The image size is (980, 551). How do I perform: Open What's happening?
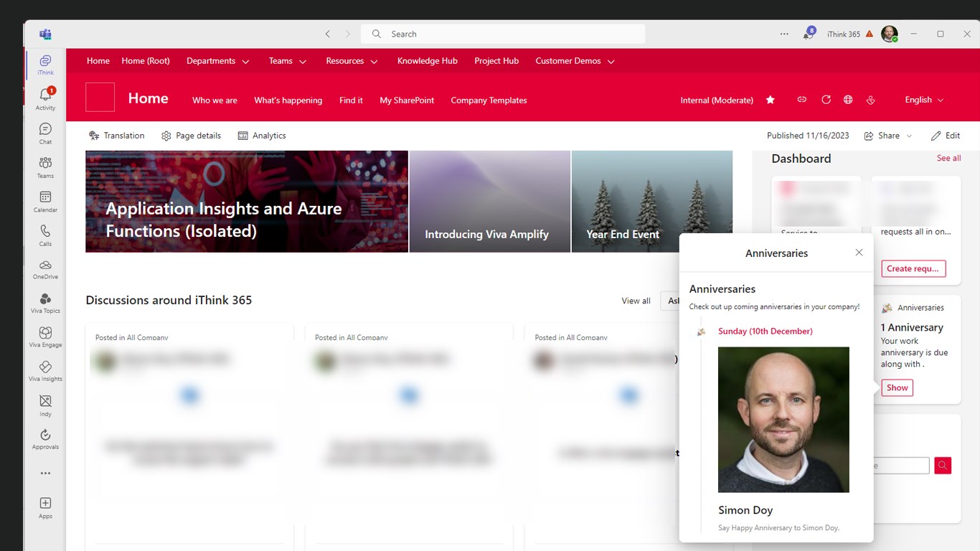(x=288, y=100)
